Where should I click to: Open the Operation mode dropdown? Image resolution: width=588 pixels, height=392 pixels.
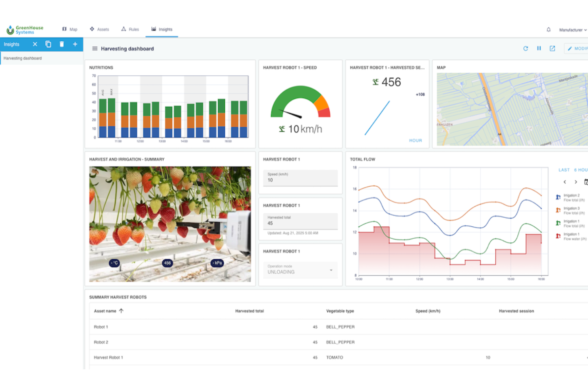coord(331,270)
